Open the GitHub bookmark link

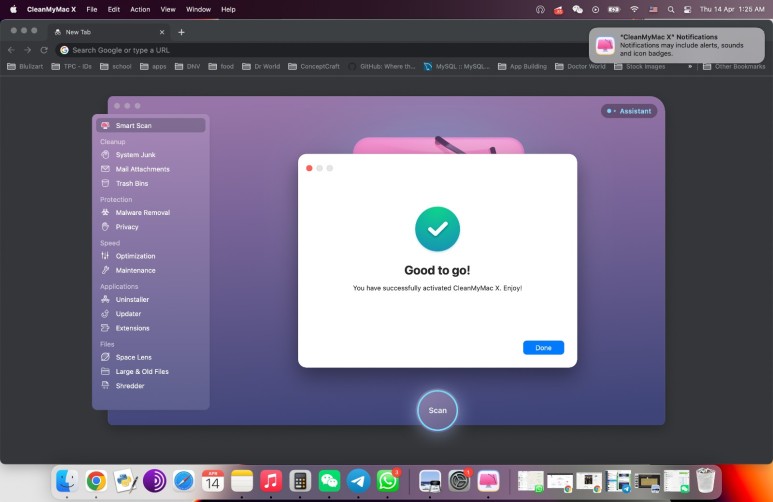[382, 67]
